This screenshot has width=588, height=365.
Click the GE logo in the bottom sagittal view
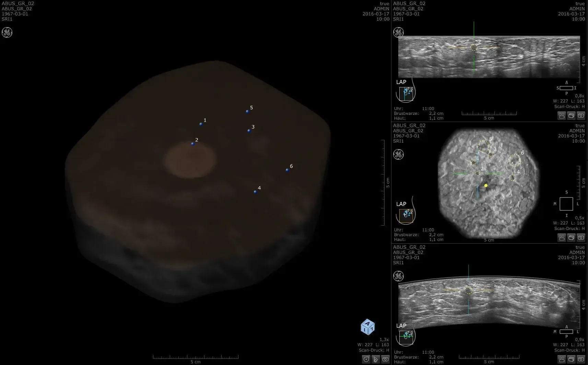point(398,276)
